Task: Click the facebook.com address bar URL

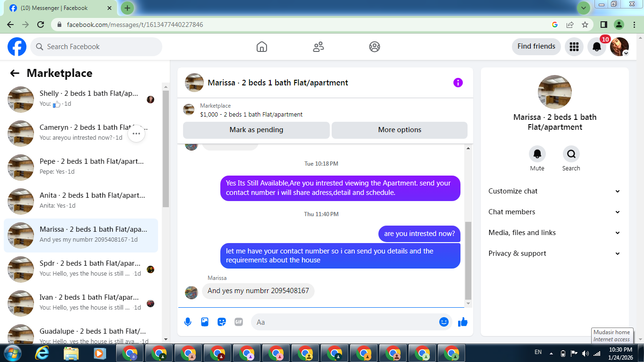Action: (x=135, y=25)
